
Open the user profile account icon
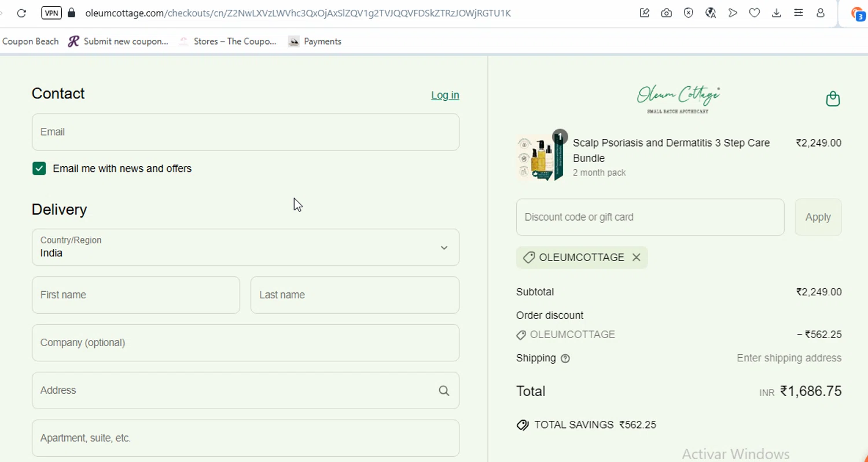tap(821, 13)
